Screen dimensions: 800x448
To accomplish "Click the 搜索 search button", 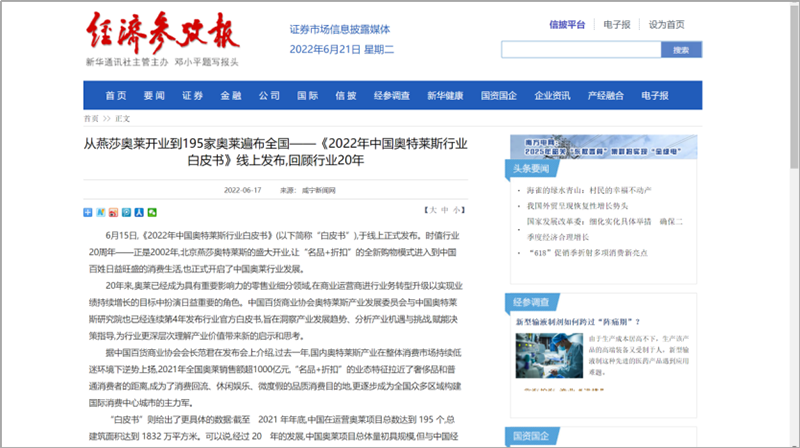I will 681,49.
